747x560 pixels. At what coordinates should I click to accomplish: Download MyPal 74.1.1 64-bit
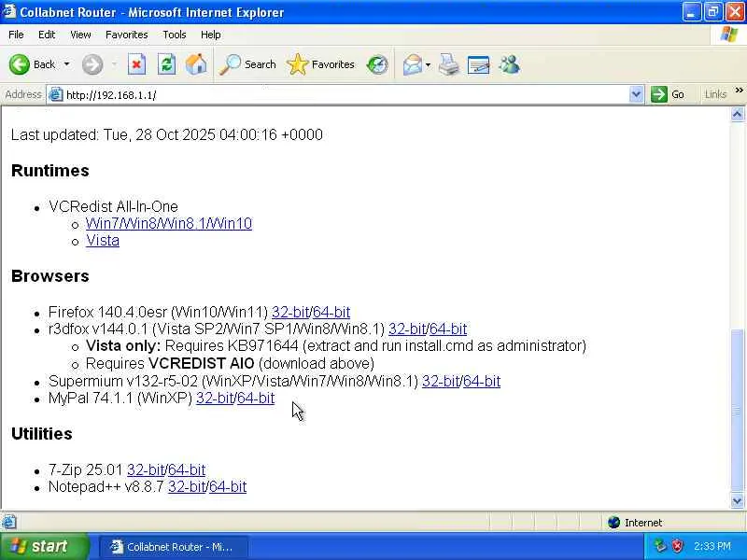(256, 398)
